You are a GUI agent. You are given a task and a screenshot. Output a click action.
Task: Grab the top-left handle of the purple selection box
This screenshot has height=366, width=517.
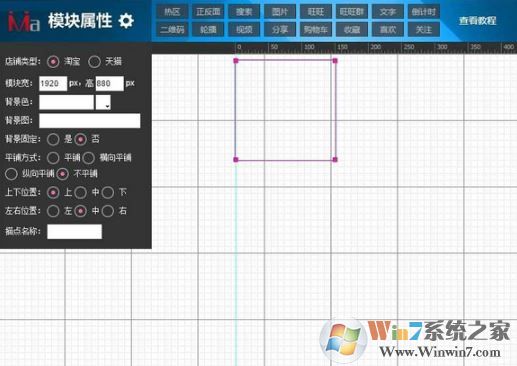(x=236, y=61)
